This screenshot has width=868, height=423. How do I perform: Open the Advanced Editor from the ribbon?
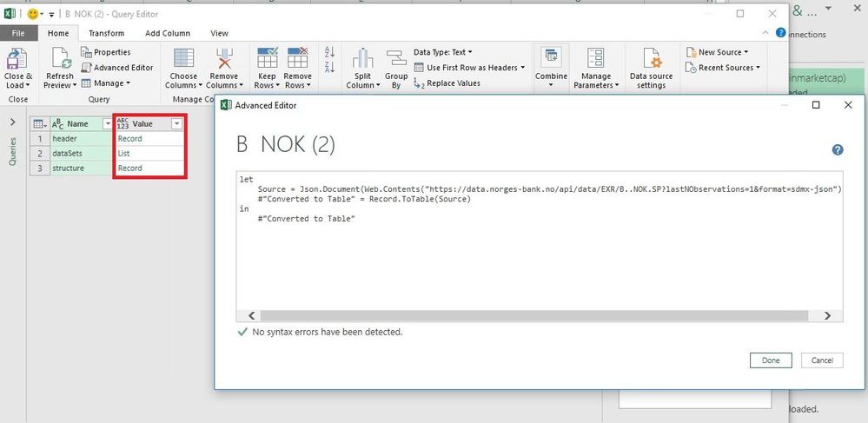(x=116, y=68)
